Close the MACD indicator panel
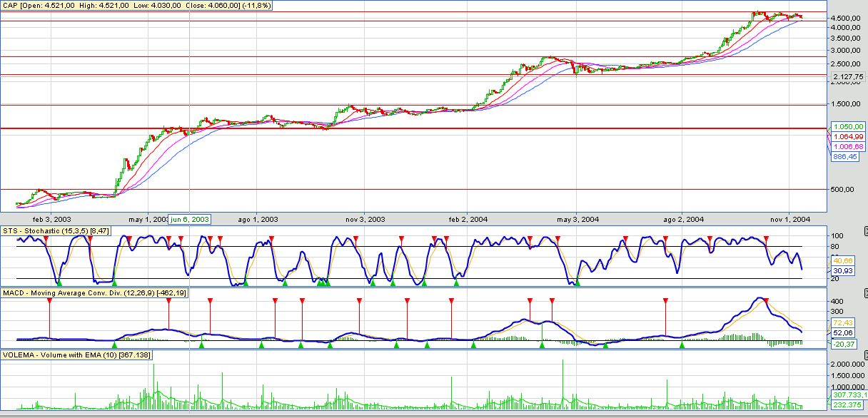Image resolution: width=868 pixels, height=418 pixels. tap(866, 295)
